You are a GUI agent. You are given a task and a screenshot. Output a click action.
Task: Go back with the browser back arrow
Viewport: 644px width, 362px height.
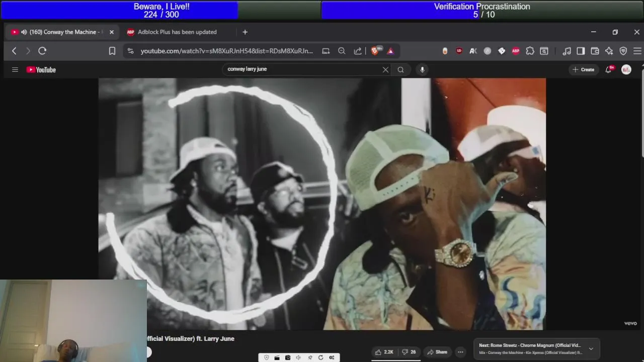click(14, 51)
